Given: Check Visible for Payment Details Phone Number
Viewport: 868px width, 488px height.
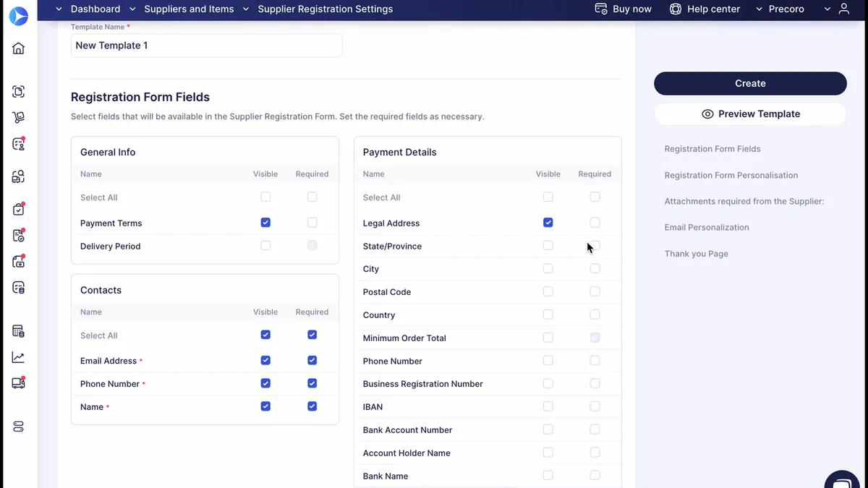Looking at the screenshot, I should coord(548,360).
